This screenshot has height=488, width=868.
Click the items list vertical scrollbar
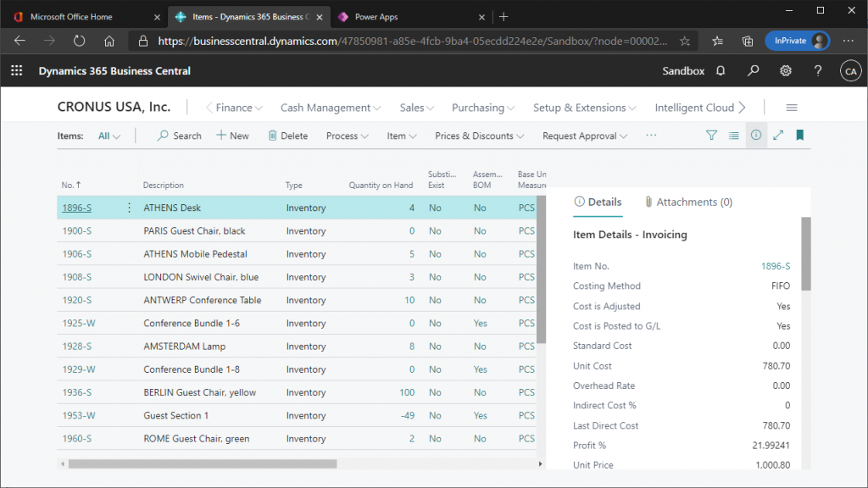coord(541,269)
